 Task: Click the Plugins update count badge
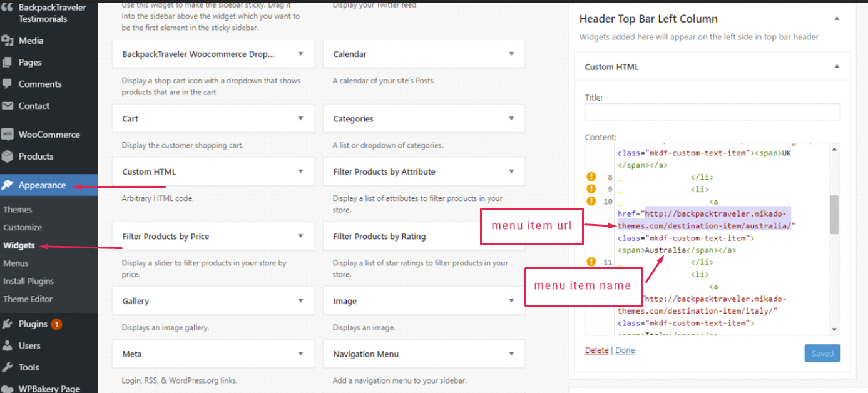[56, 324]
